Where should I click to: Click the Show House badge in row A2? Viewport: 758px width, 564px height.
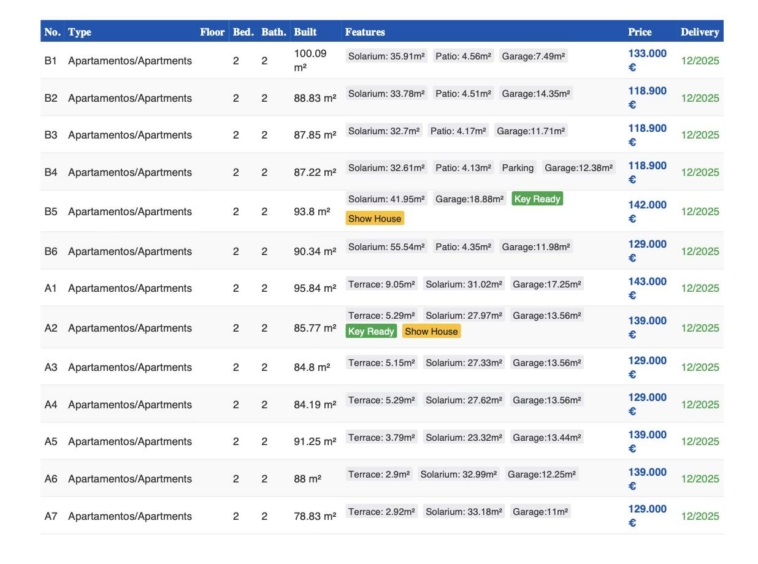(x=431, y=331)
